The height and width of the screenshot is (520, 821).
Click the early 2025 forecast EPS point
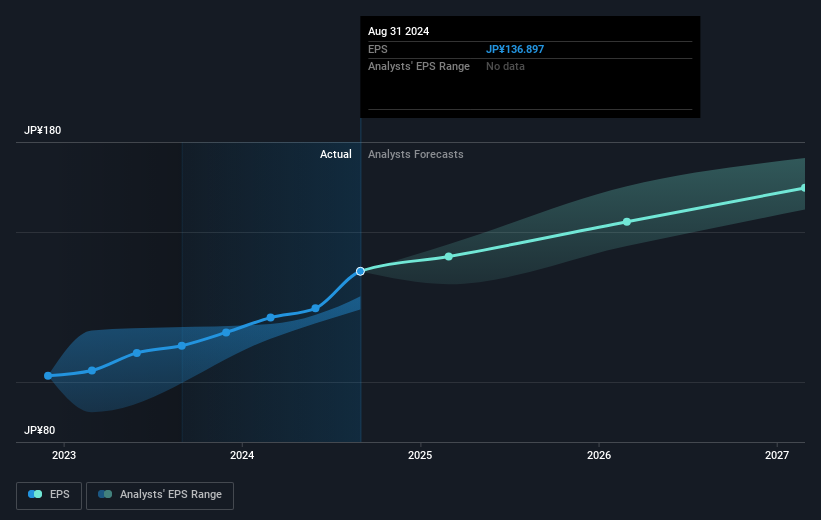pyautogui.click(x=449, y=257)
